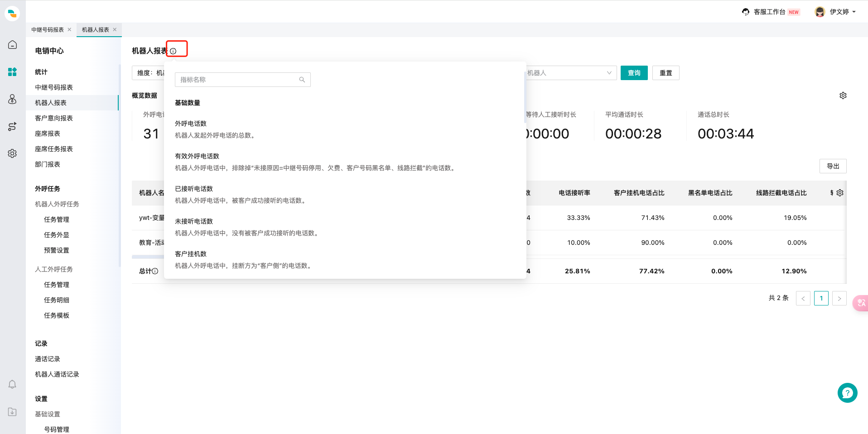The width and height of the screenshot is (868, 434).
Task: Open 号码管理 in sidebar
Action: point(57,429)
